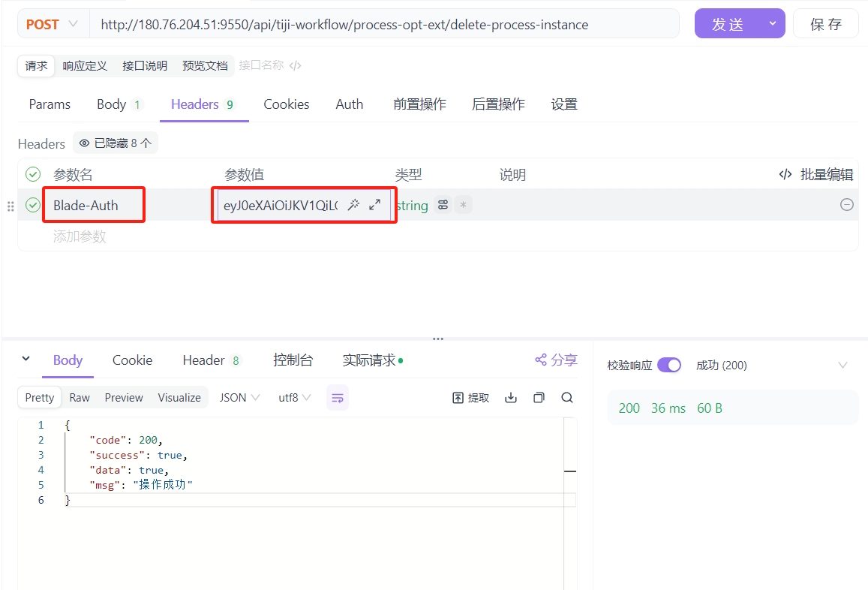Open the response Header 8 tab
The width and height of the screenshot is (868, 590).
coord(212,360)
